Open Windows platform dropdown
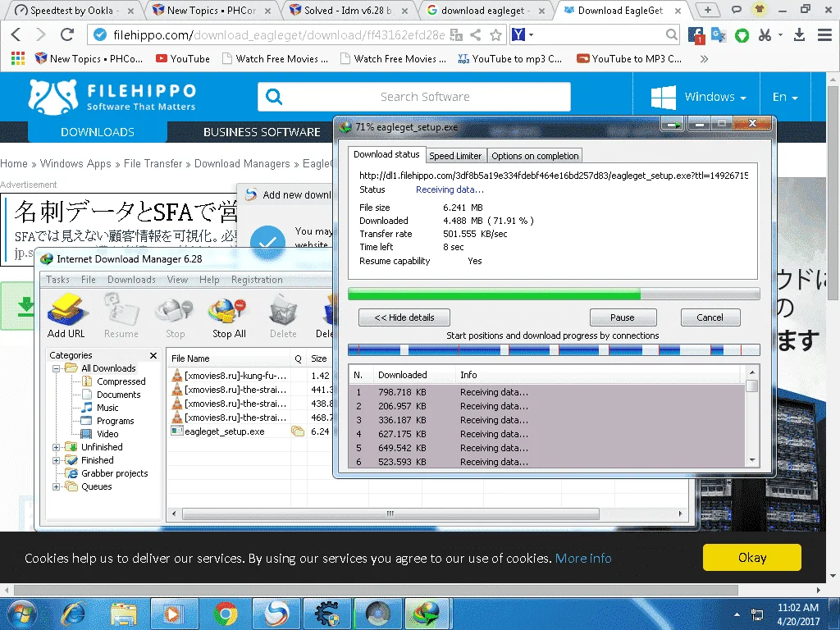The height and width of the screenshot is (630, 840). 698,97
